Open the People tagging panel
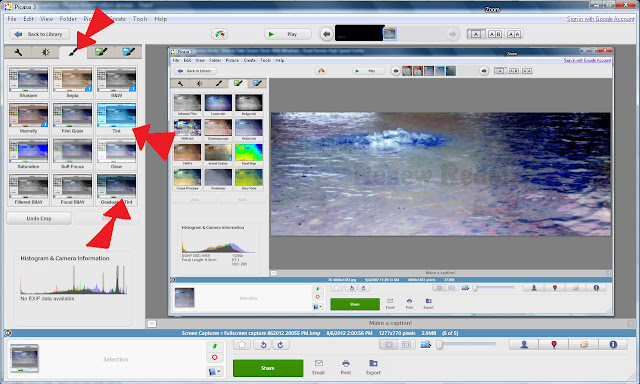 (524, 345)
